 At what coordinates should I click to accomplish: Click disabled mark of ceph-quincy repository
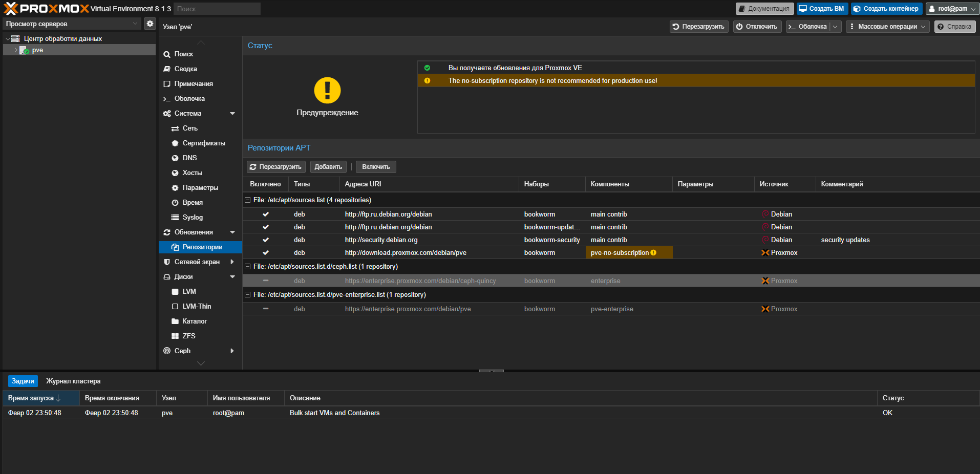tap(266, 281)
